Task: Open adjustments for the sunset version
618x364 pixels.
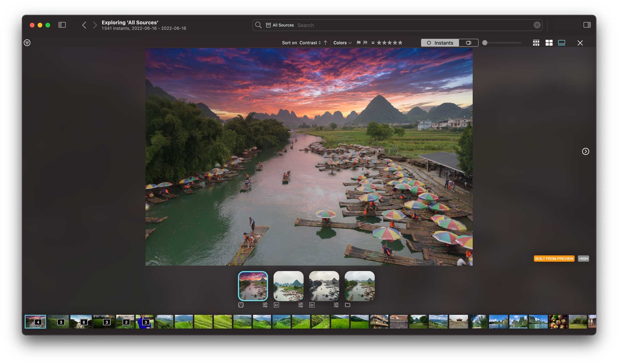Action: (x=265, y=305)
